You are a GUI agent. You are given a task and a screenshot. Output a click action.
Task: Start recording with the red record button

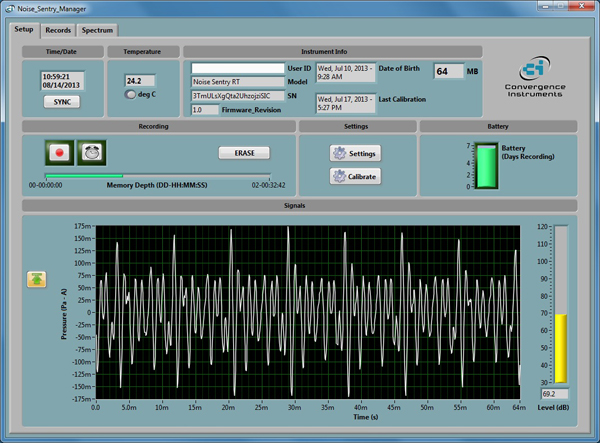(x=59, y=153)
